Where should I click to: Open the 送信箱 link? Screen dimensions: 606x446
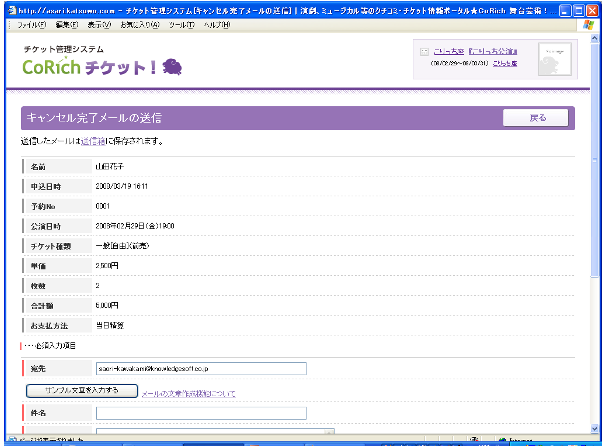(92, 141)
